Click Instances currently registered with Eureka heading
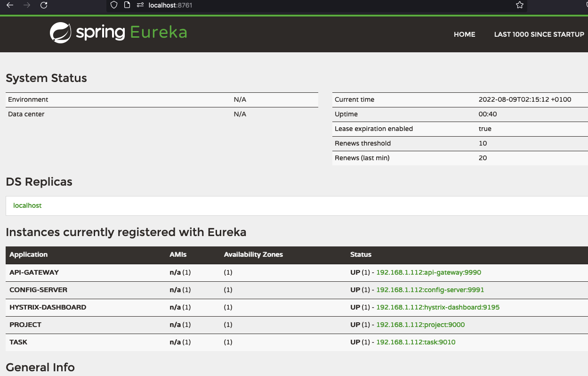The width and height of the screenshot is (588, 376). (x=126, y=232)
